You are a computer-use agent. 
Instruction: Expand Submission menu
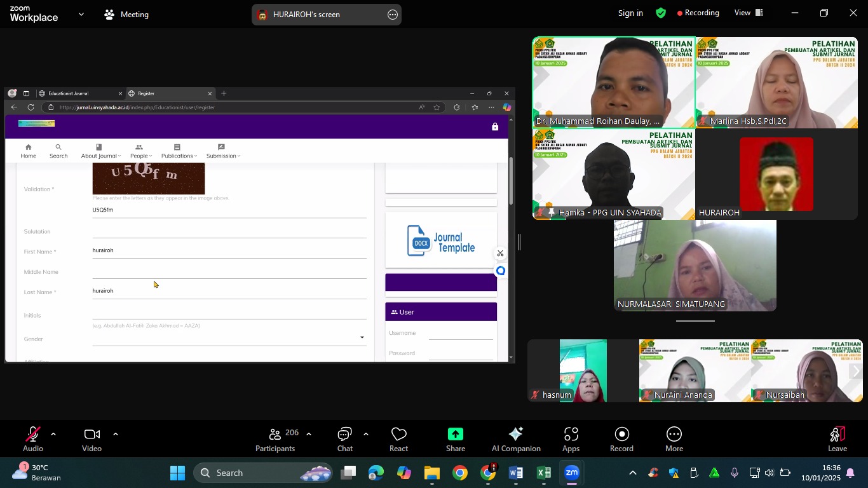[x=223, y=151]
